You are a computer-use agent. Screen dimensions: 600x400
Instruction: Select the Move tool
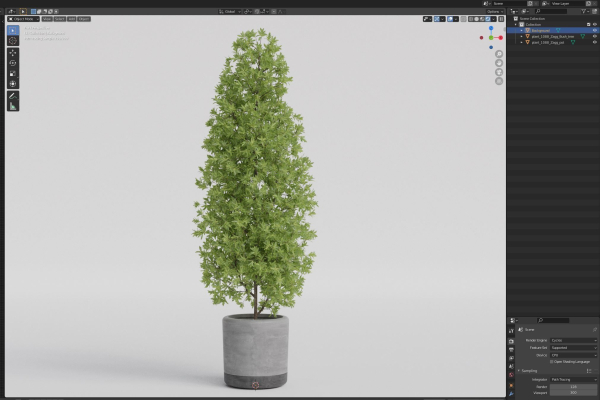(x=13, y=53)
